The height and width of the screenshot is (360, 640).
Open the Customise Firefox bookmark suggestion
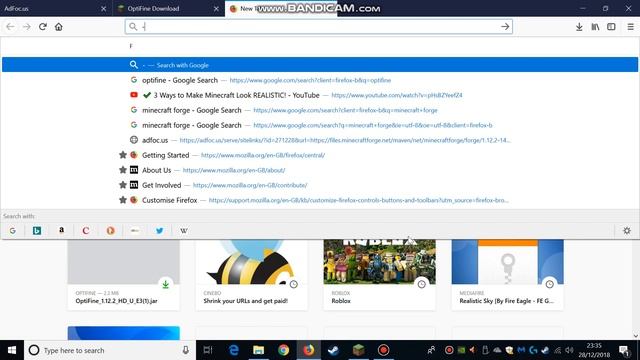click(320, 200)
